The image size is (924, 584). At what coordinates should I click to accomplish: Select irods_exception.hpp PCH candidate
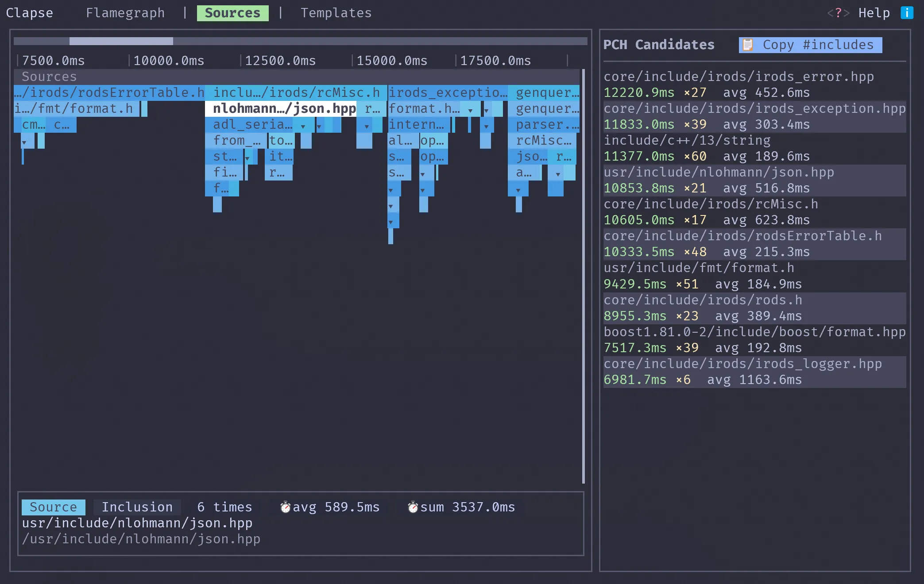point(754,116)
